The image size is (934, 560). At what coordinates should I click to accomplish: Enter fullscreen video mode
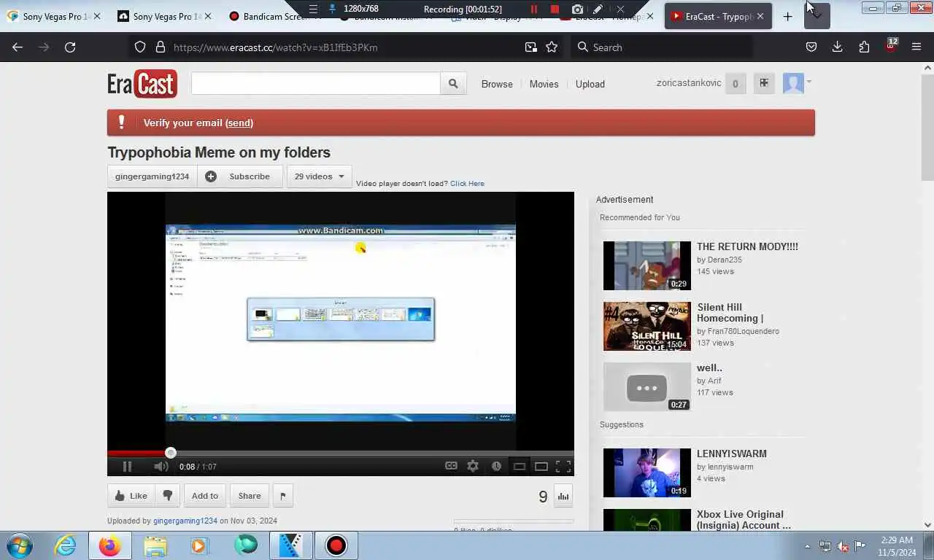pyautogui.click(x=563, y=467)
